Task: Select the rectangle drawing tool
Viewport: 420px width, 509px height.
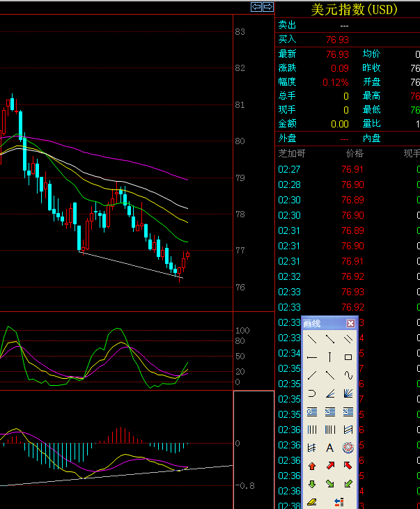Action: click(x=348, y=357)
